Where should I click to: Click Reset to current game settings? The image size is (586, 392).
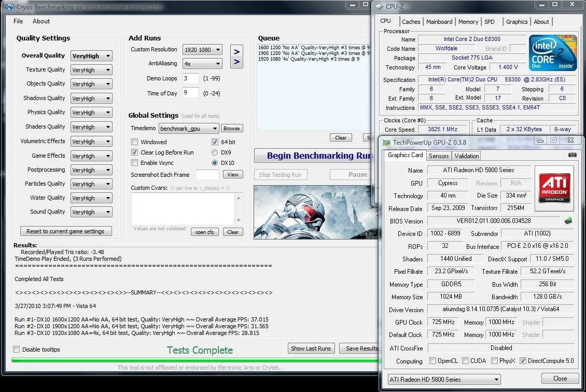pyautogui.click(x=66, y=231)
